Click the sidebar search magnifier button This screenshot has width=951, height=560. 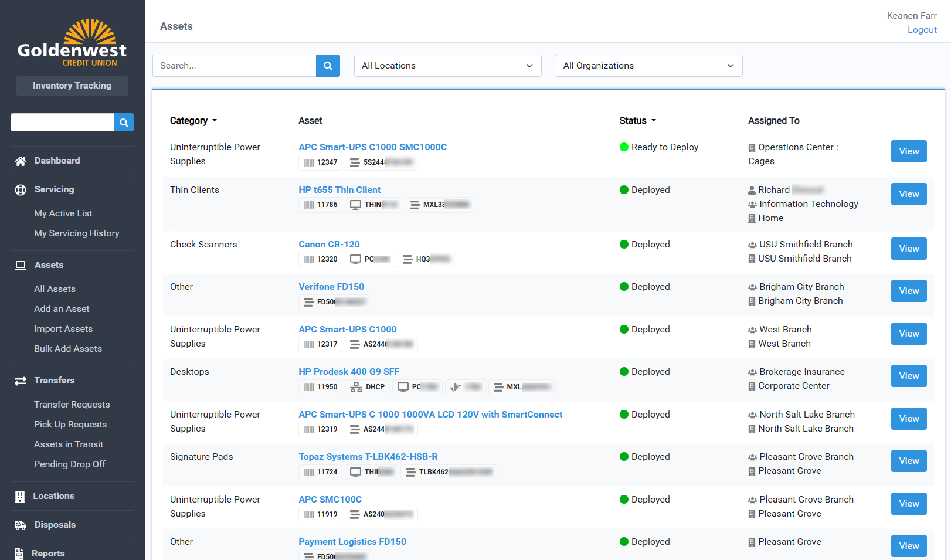click(124, 123)
